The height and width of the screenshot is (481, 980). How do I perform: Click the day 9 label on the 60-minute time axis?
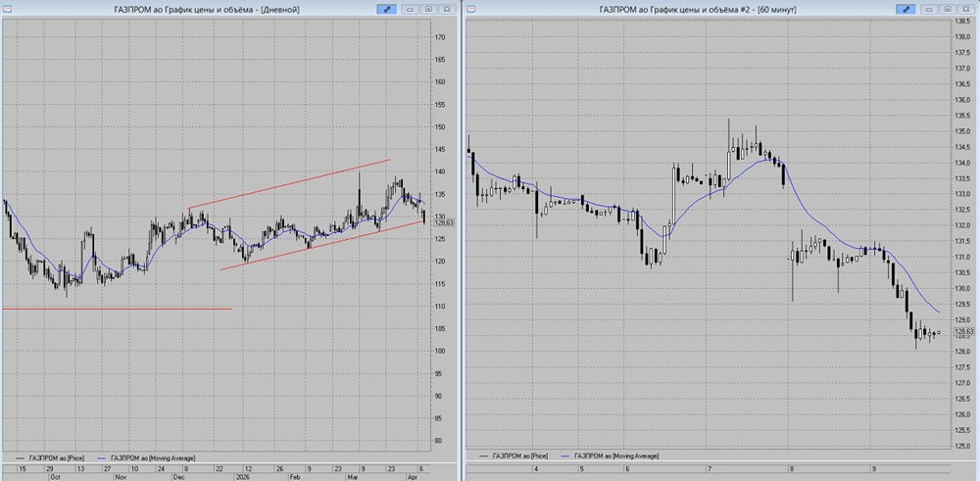pos(875,468)
